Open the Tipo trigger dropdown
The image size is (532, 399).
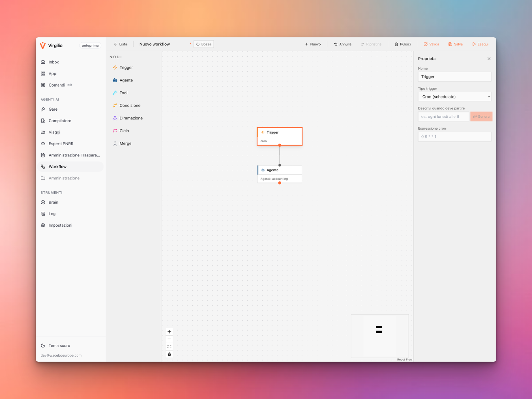455,97
